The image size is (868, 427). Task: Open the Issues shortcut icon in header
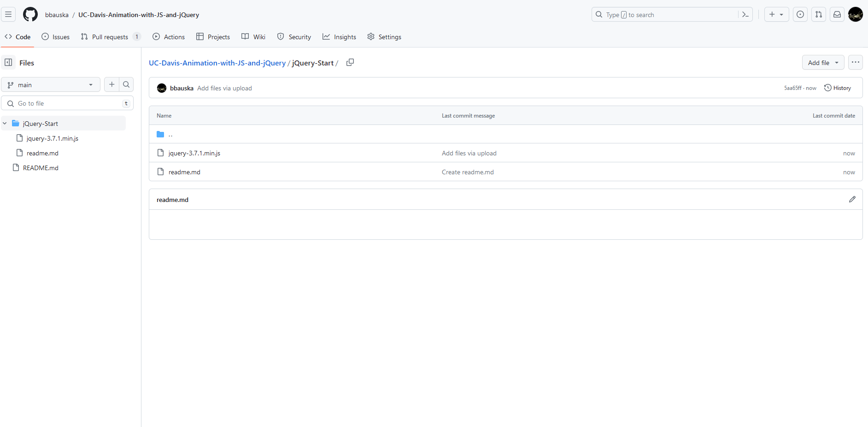click(x=800, y=14)
